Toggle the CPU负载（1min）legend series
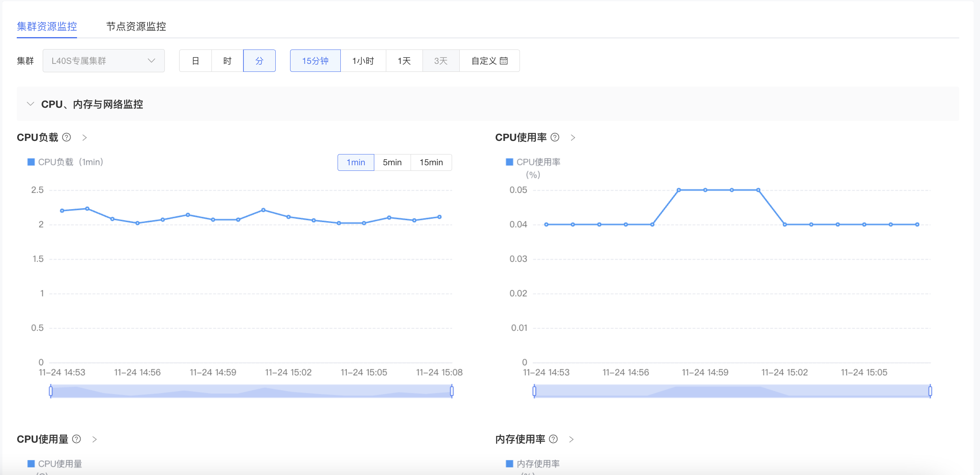Viewport: 980px width, 475px height. [x=66, y=162]
